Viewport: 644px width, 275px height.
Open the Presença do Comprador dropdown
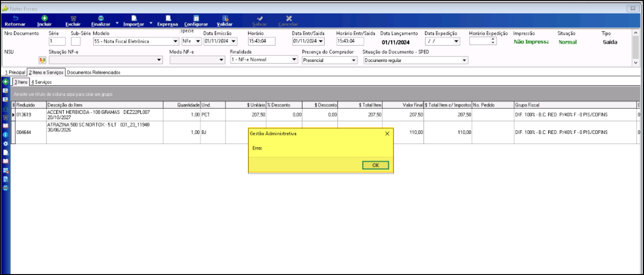tap(354, 60)
